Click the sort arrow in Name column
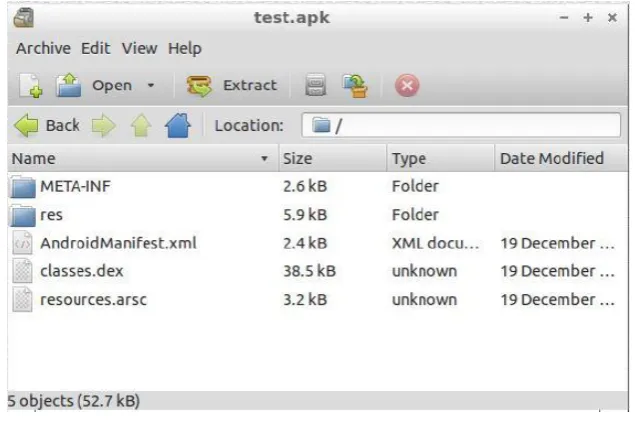Viewport: 635px width, 424px height. click(x=264, y=158)
